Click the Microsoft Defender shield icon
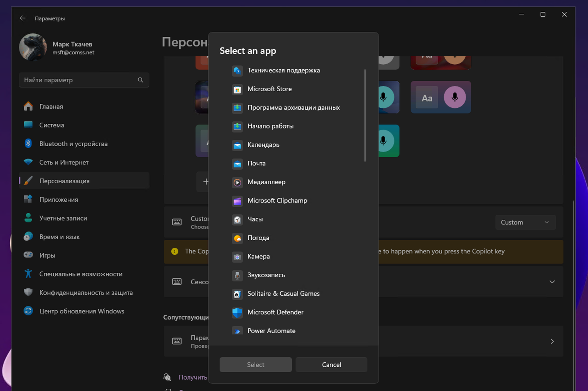The height and width of the screenshot is (391, 588). [237, 313]
